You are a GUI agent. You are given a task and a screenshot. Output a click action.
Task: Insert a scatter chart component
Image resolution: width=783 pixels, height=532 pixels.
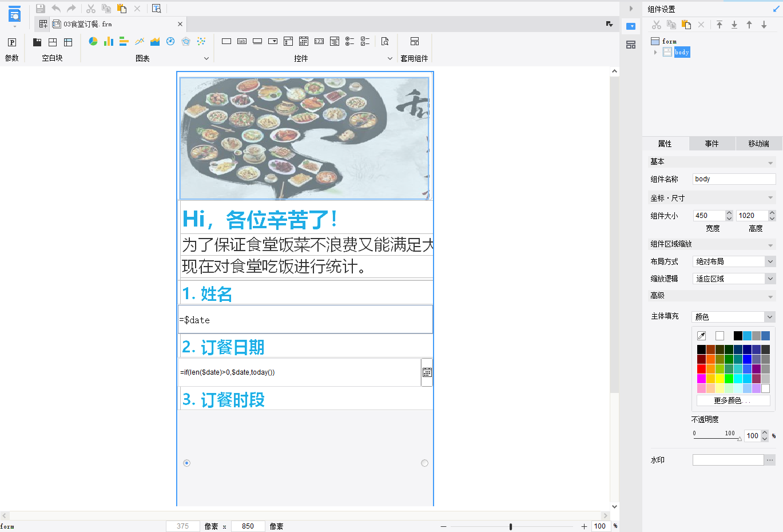coord(201,41)
